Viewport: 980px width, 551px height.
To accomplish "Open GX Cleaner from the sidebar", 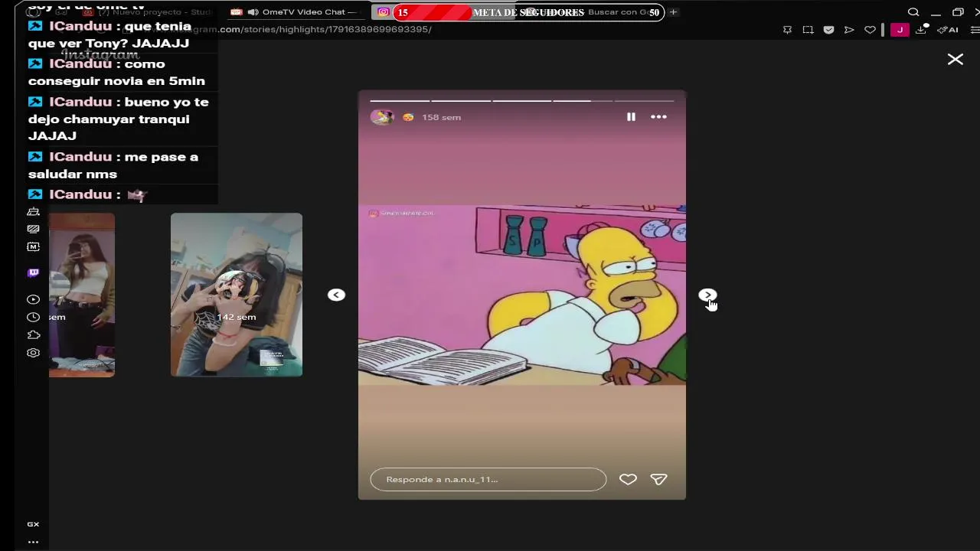I will pyautogui.click(x=33, y=211).
